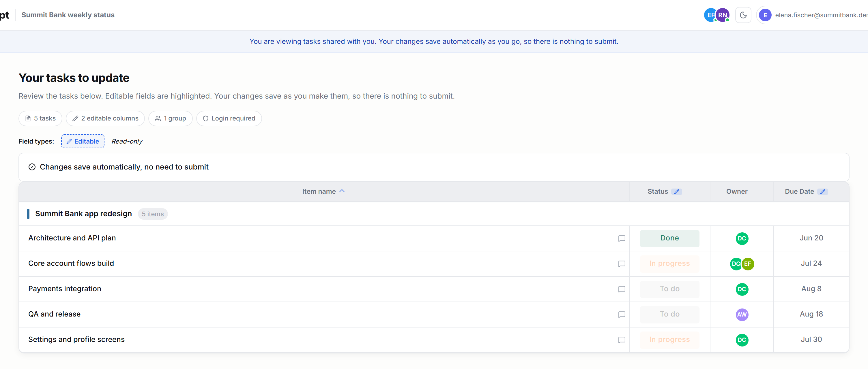Change In progress status of Core account flows build

point(669,263)
